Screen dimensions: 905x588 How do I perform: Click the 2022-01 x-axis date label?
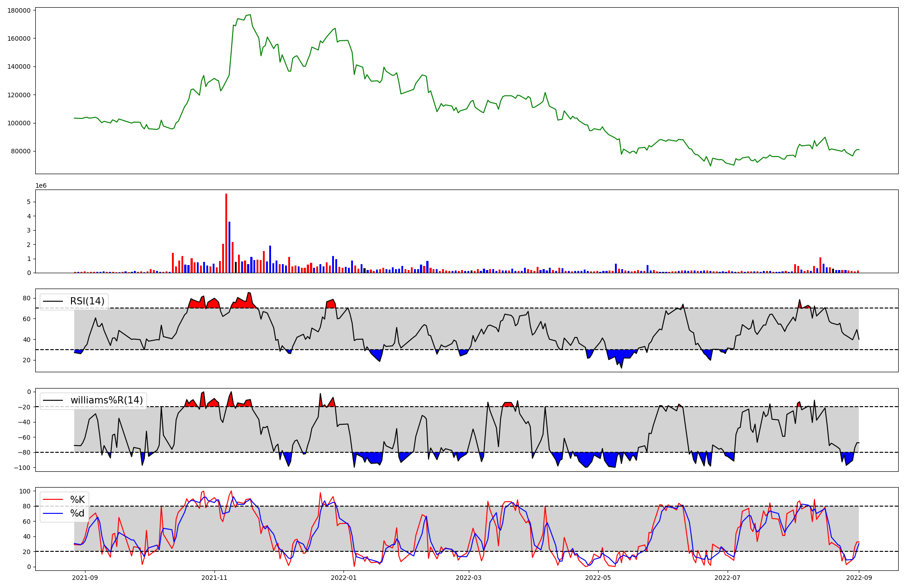(344, 578)
